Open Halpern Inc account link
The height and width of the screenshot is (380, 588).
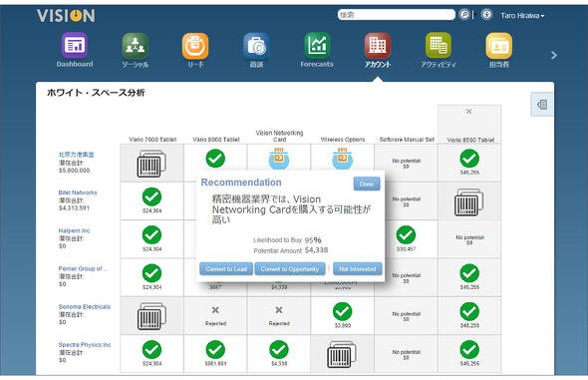(75, 230)
